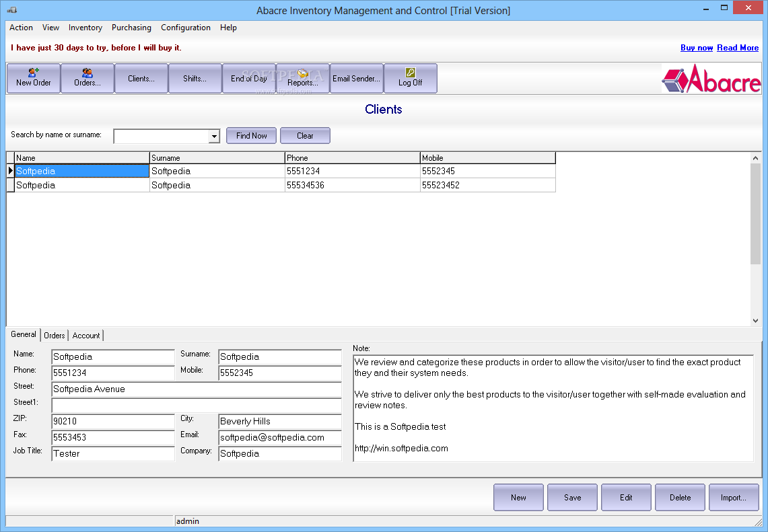Click the Import button
Screen dimensions: 768x532
734,497
